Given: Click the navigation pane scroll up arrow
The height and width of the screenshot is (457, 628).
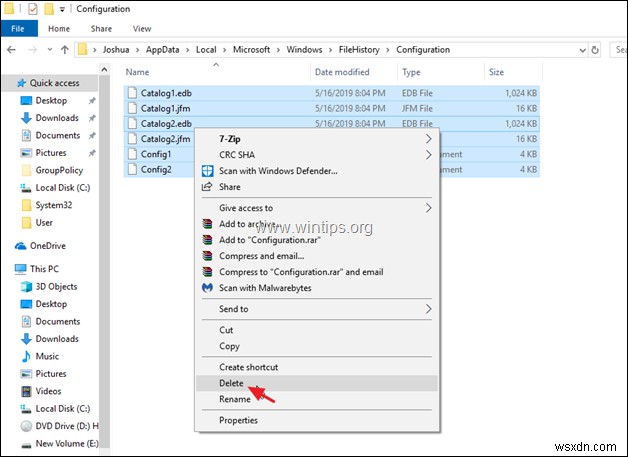Looking at the screenshot, I should (x=104, y=70).
